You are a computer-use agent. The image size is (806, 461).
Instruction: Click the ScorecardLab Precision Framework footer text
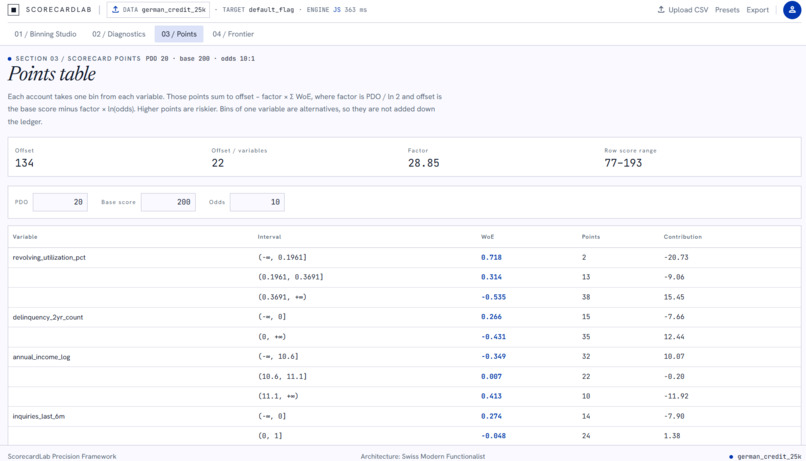click(x=62, y=456)
